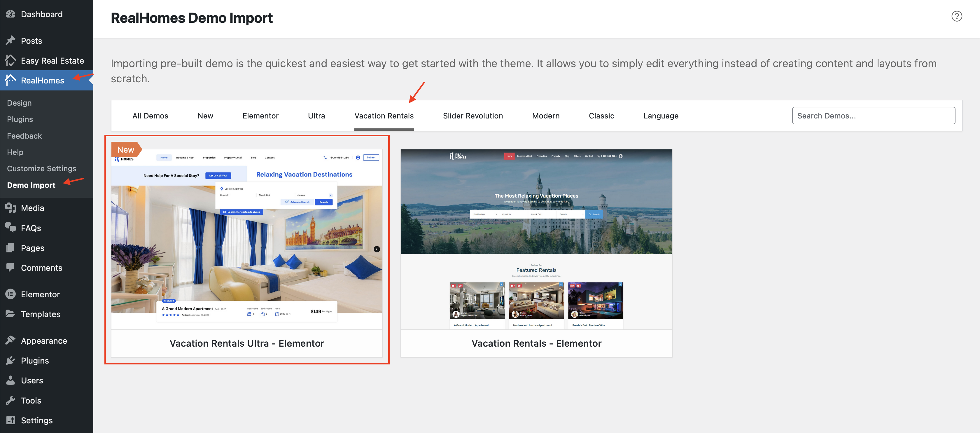Click the Plugins plug icon
Viewport: 980px width, 433px height.
11,360
